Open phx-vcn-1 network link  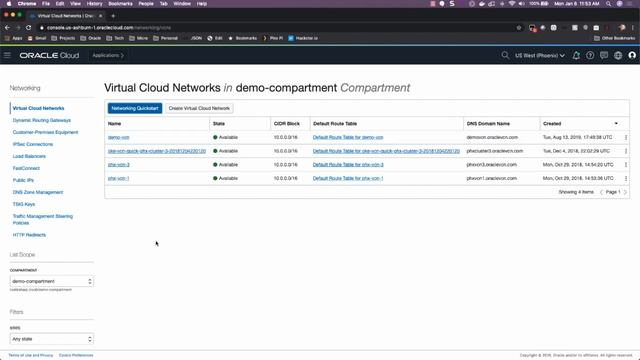pos(118,178)
